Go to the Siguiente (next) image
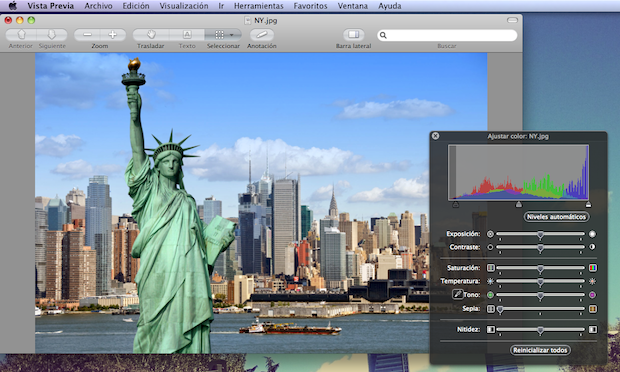620x372 pixels. click(52, 35)
